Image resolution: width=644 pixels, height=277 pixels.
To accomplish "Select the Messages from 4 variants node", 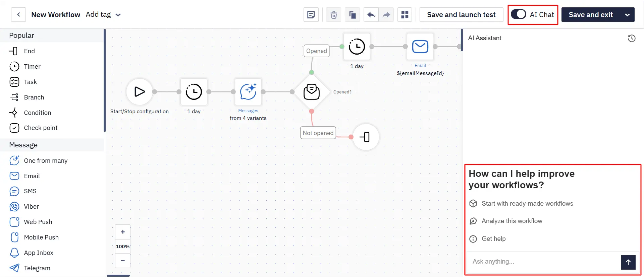I will tap(248, 91).
